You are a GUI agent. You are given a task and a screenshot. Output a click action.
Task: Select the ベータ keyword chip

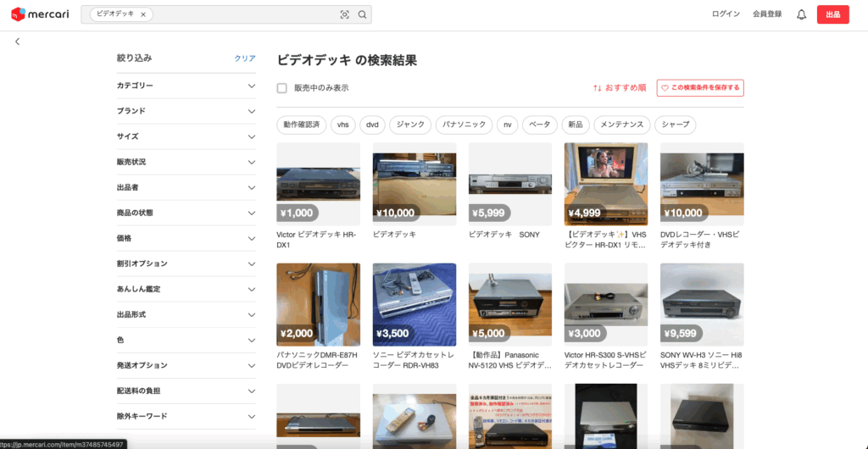coord(540,125)
